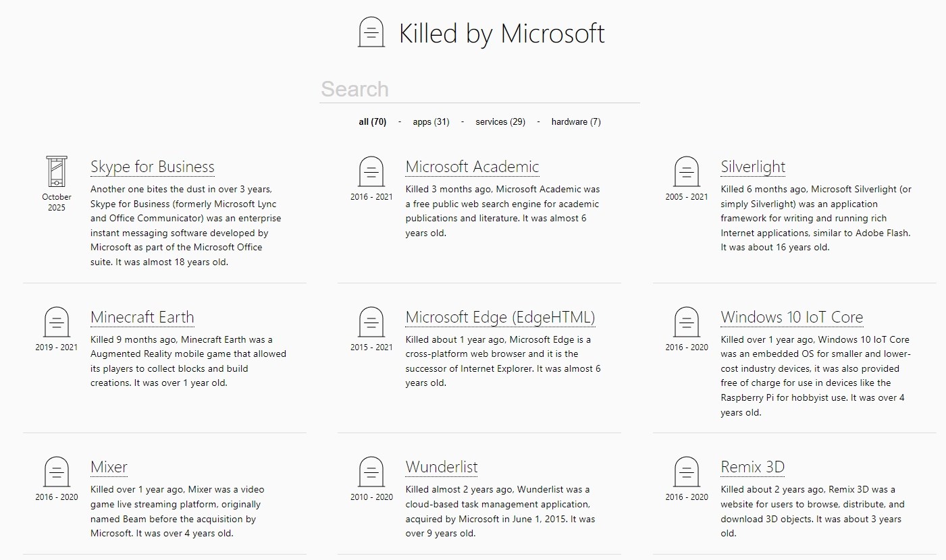Open the Remix 3D title link
946x560 pixels.
752,467
